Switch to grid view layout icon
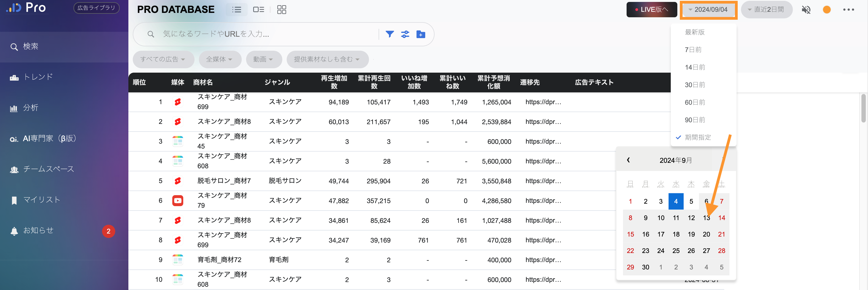The width and height of the screenshot is (868, 290). pos(281,9)
